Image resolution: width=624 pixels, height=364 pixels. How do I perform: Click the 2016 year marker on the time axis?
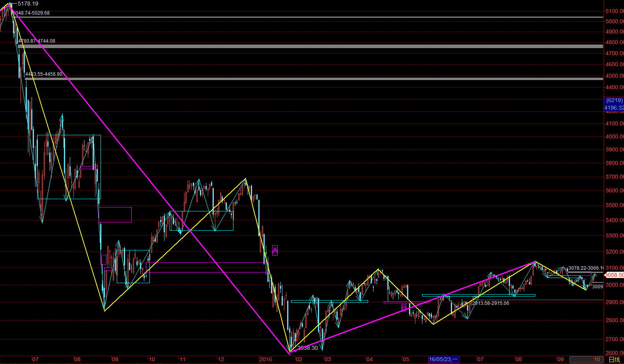point(266,359)
